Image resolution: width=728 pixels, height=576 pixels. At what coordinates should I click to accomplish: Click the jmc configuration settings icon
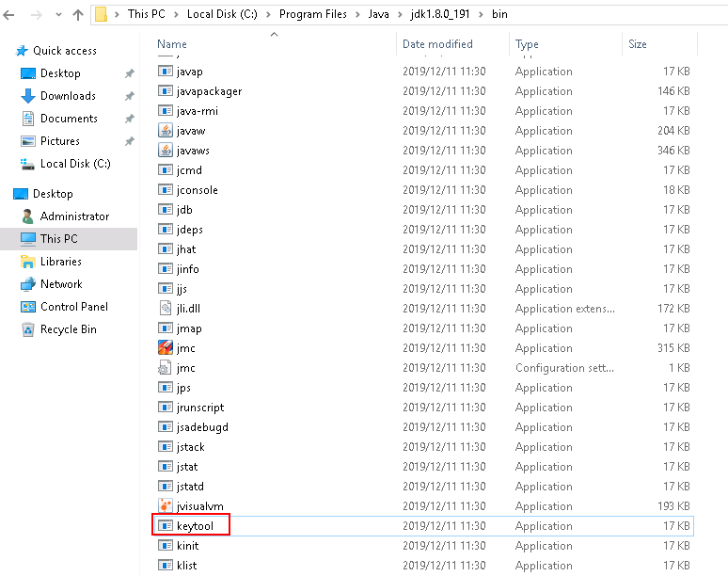coord(165,367)
